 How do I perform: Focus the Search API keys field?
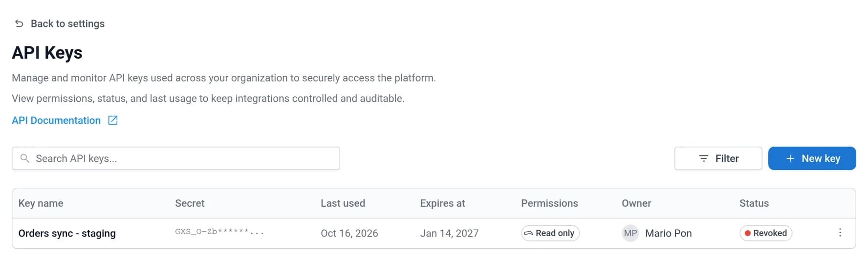tap(176, 158)
